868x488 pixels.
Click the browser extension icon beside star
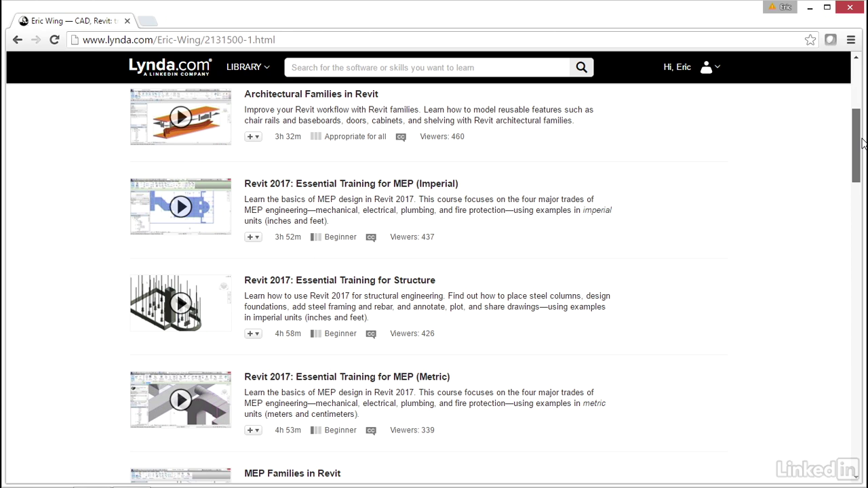pyautogui.click(x=831, y=40)
